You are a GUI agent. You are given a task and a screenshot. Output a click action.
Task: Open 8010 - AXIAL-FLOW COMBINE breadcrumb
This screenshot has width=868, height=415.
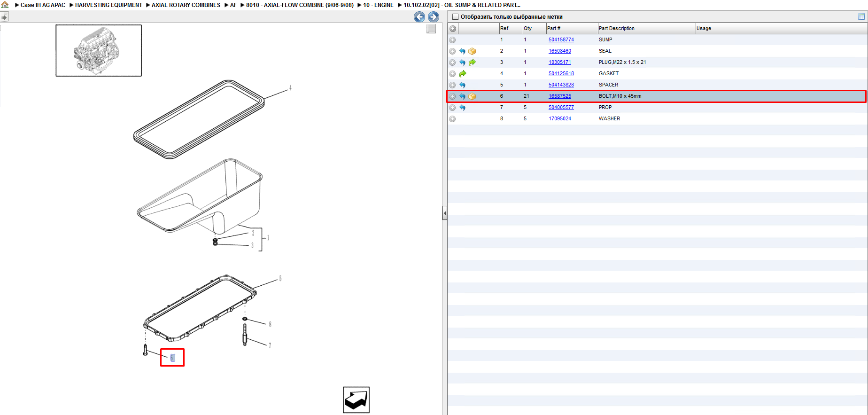[x=300, y=5]
